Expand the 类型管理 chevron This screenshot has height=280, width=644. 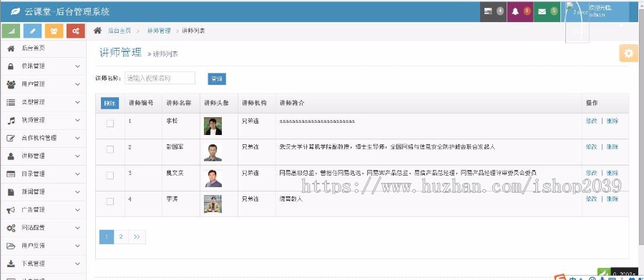tap(77, 102)
